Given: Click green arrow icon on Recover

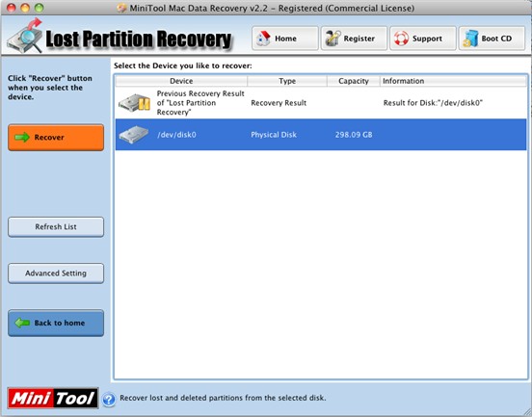Looking at the screenshot, I should click(x=22, y=138).
